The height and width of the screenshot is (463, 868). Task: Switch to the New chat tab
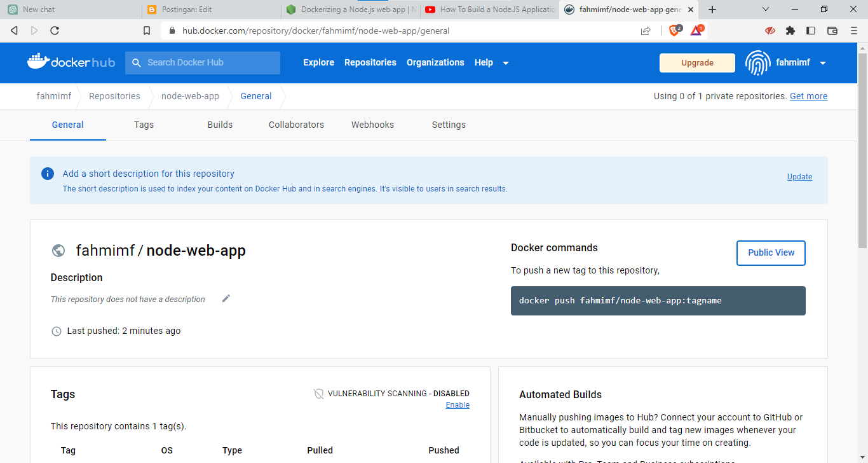70,10
